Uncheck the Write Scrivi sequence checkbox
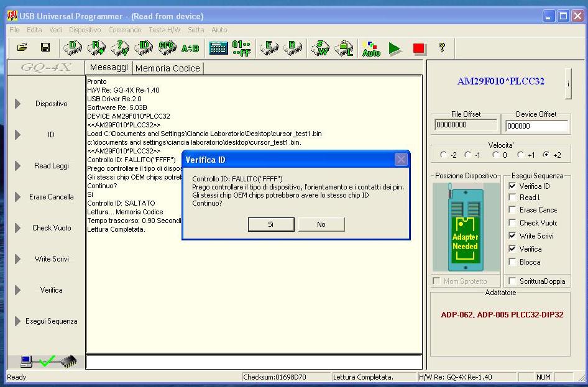The width and height of the screenshot is (588, 387). [512, 235]
